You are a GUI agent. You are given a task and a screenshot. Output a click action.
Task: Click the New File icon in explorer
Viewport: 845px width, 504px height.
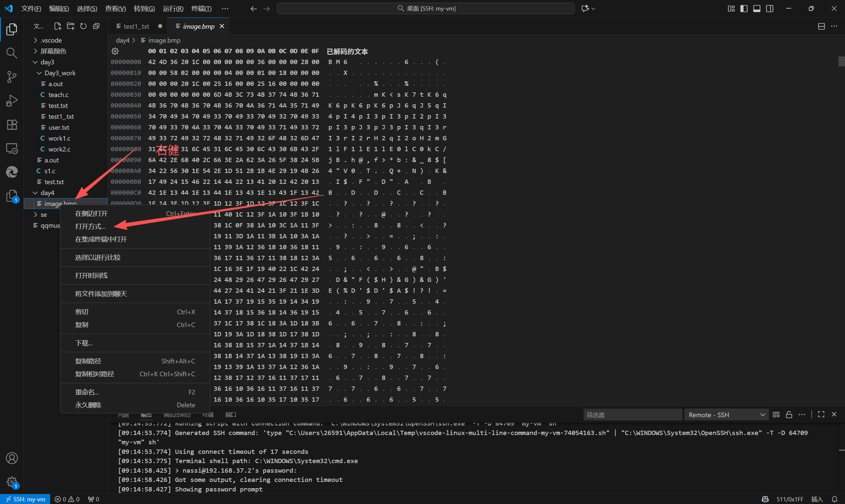(x=57, y=26)
